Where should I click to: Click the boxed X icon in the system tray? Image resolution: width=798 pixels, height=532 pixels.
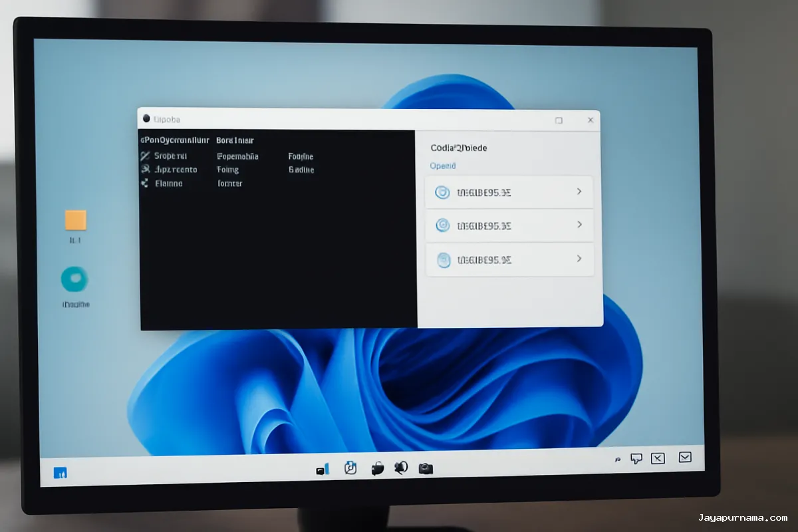pos(658,458)
